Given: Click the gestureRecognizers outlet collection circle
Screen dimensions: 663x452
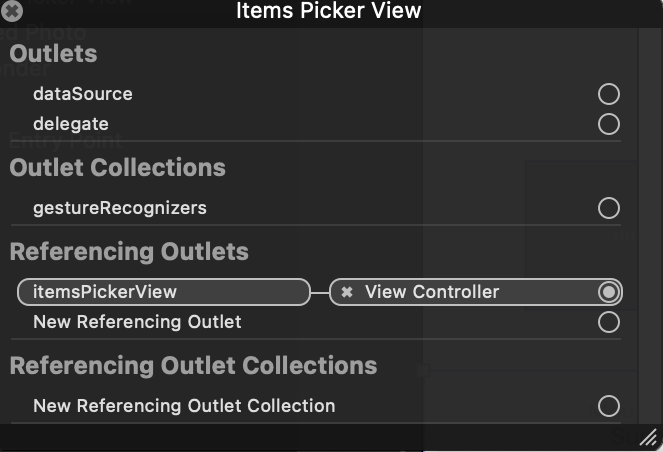Looking at the screenshot, I should 609,208.
